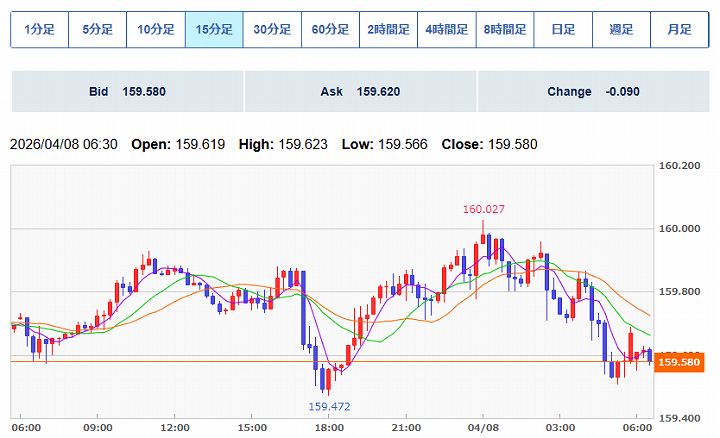The image size is (720, 438).
Task: Open the 週足 weekly chart
Action: tap(621, 30)
